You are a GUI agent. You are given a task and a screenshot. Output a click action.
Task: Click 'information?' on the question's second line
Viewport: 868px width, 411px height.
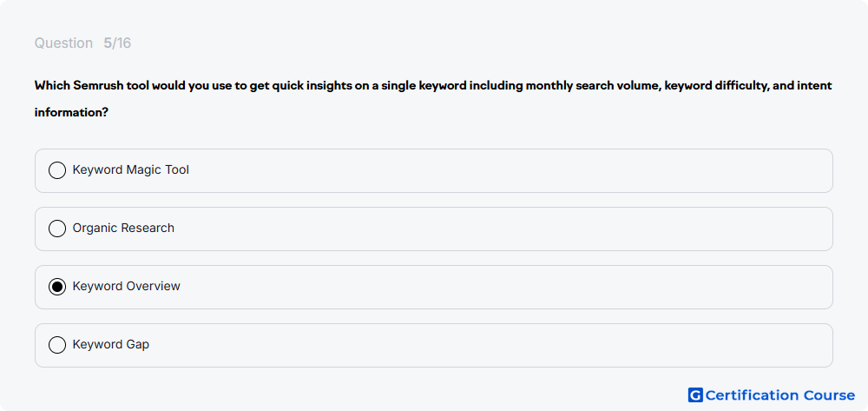click(71, 112)
